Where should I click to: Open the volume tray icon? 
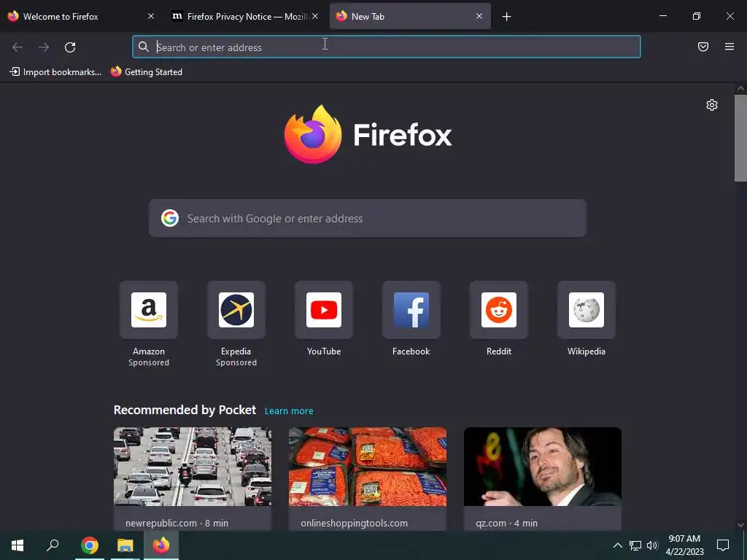coord(652,545)
